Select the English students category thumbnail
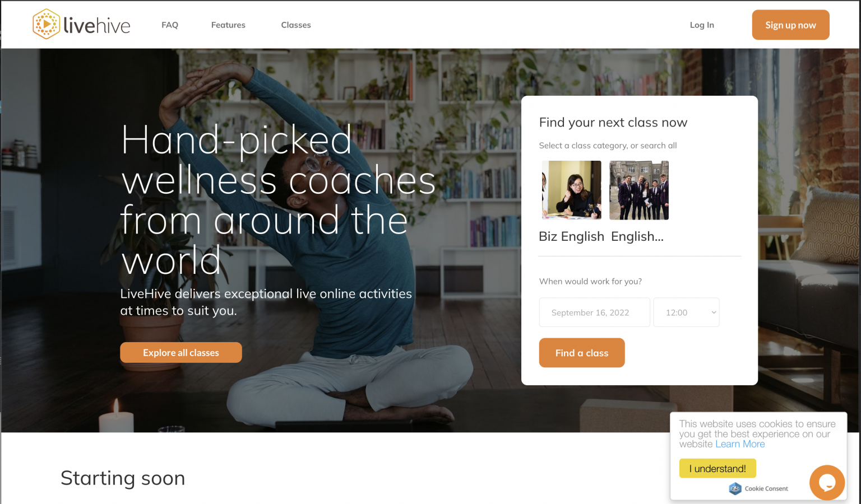The height and width of the screenshot is (504, 861). point(639,190)
